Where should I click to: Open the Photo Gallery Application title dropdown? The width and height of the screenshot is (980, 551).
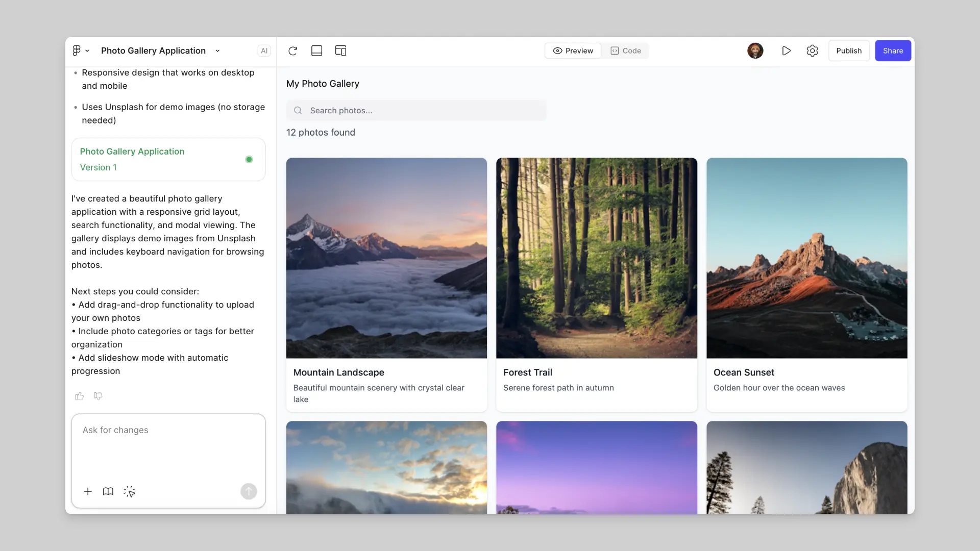[218, 51]
